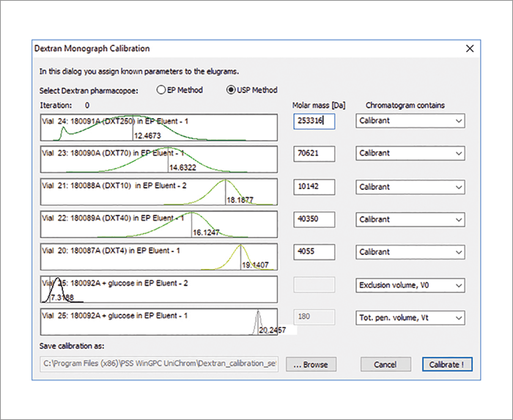Click the Molar mass [Da] column header
The image size is (513, 420).
point(319,106)
